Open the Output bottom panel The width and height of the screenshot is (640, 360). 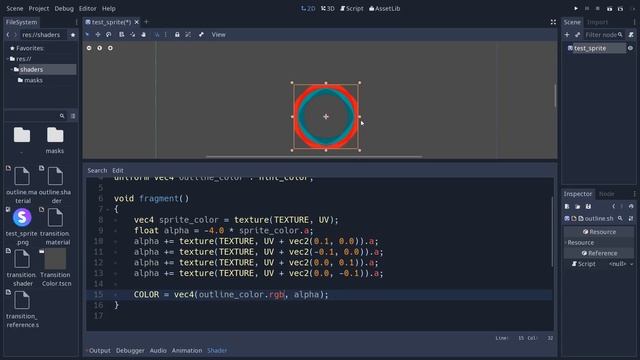pos(100,350)
